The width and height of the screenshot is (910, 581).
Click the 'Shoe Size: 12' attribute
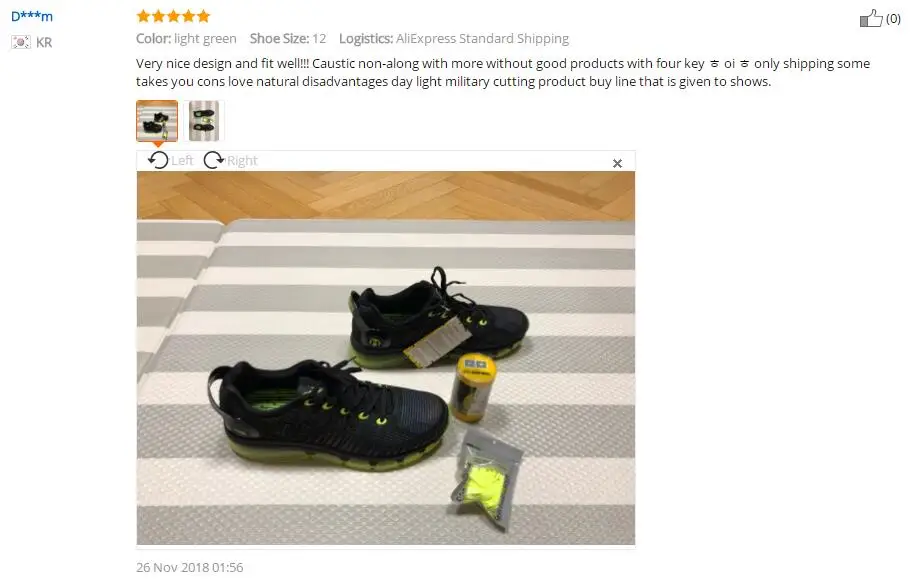click(x=288, y=39)
